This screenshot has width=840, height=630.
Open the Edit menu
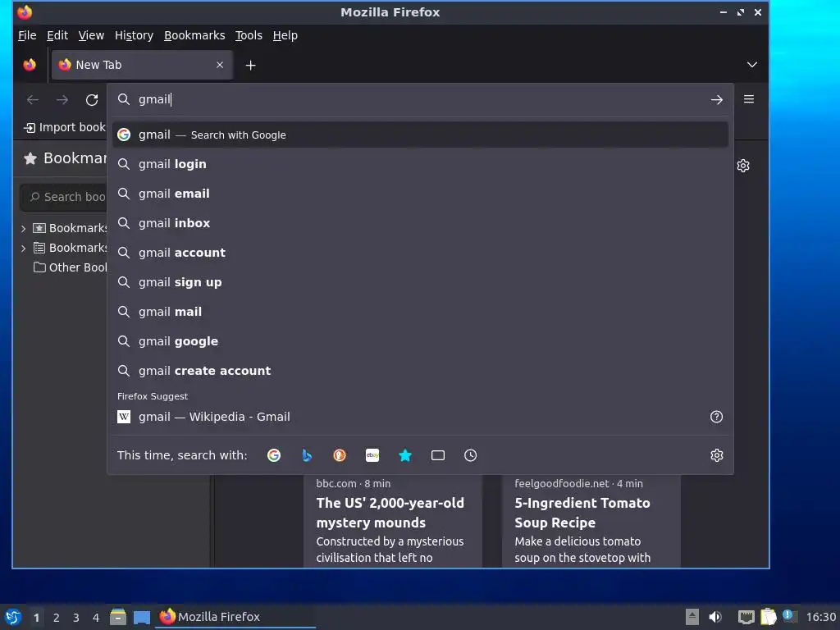(57, 35)
